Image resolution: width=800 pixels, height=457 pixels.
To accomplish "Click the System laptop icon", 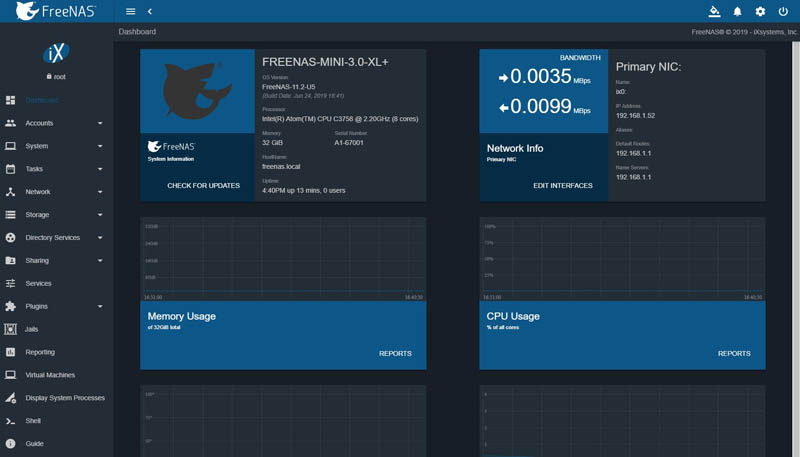I will pyautogui.click(x=10, y=146).
